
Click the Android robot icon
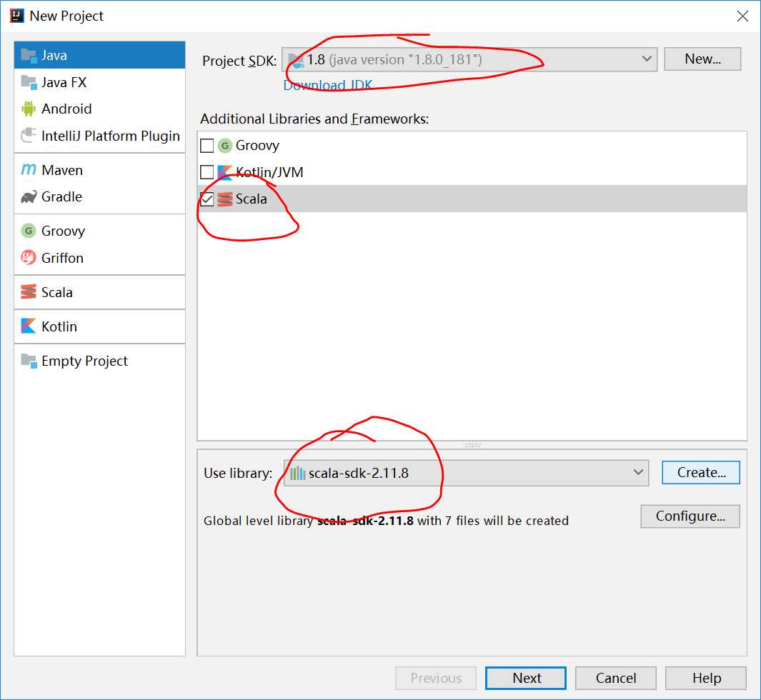[x=29, y=109]
